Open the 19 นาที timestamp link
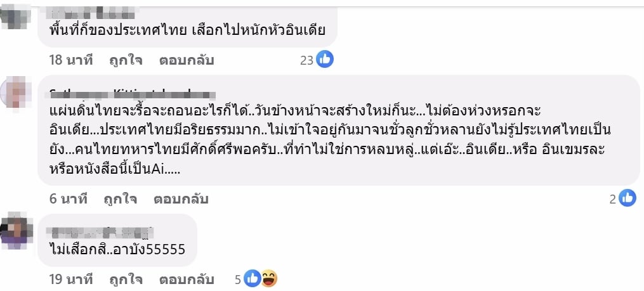This screenshot has width=644, height=291. 70,280
